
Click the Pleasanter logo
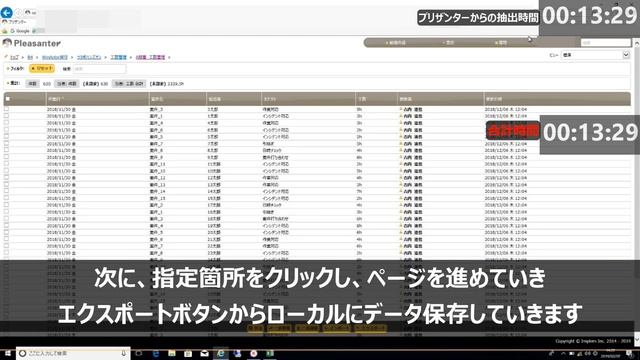(32, 43)
